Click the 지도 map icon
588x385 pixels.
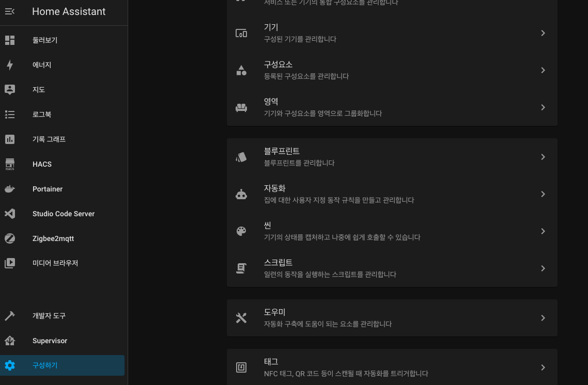tap(10, 89)
